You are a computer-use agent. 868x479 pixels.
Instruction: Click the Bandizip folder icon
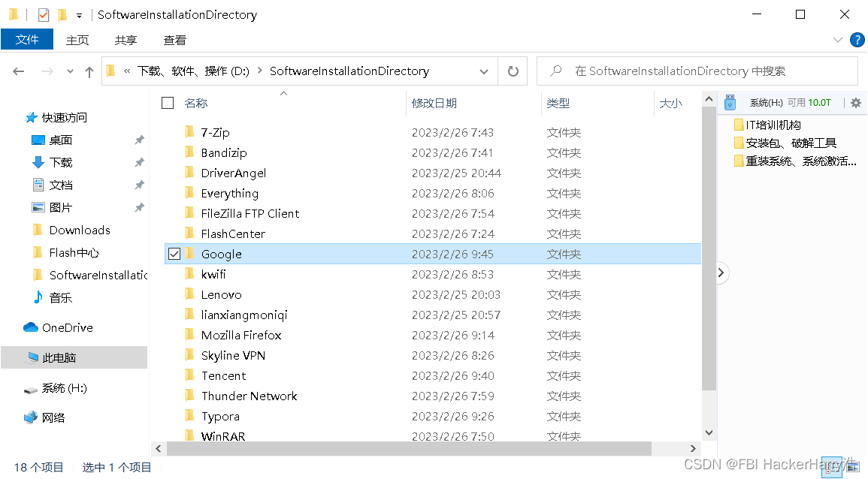(189, 152)
